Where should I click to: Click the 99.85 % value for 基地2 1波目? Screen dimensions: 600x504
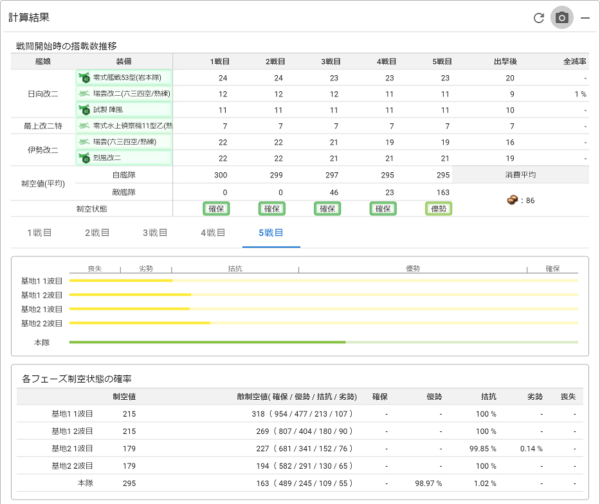coord(483,449)
